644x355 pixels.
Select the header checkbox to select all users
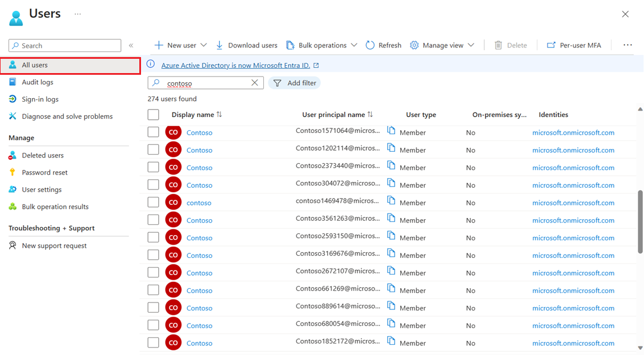[x=153, y=114]
